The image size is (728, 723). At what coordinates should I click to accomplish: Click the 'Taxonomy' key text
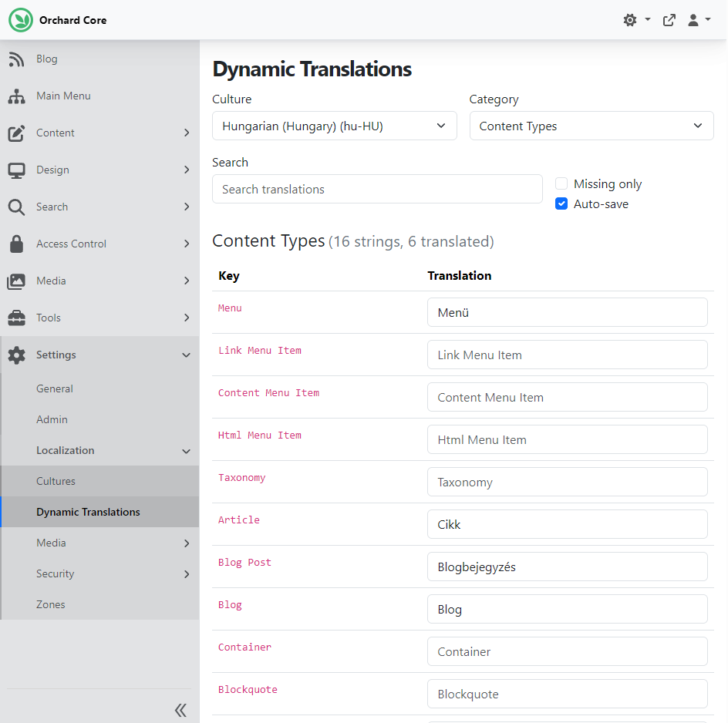pyautogui.click(x=242, y=478)
